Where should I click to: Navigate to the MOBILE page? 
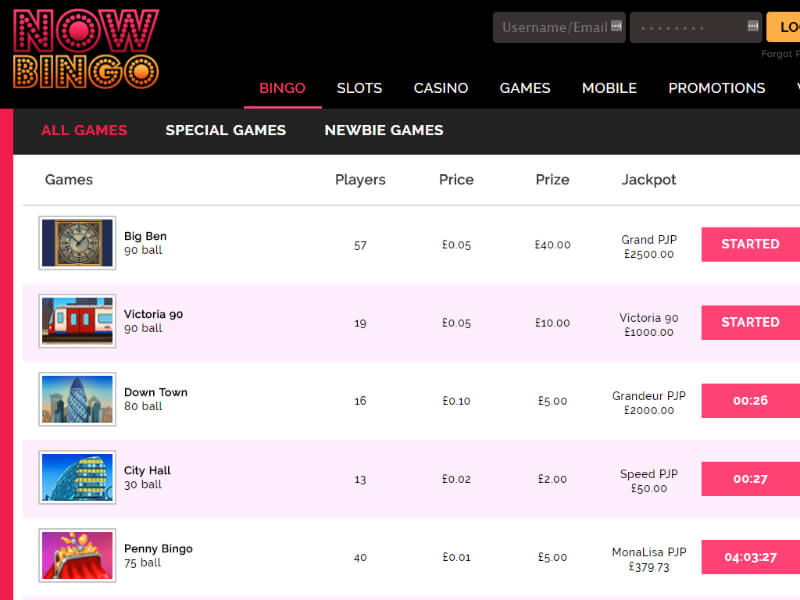coord(609,88)
